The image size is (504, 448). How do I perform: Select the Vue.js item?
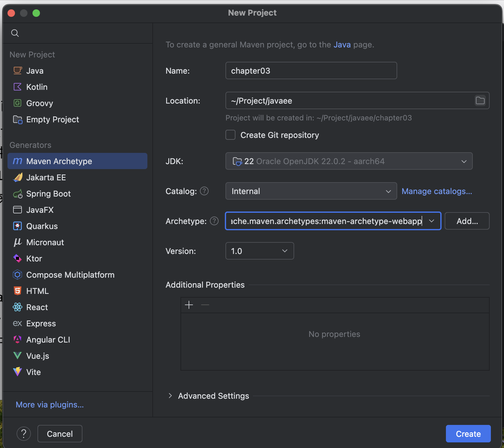(77, 356)
